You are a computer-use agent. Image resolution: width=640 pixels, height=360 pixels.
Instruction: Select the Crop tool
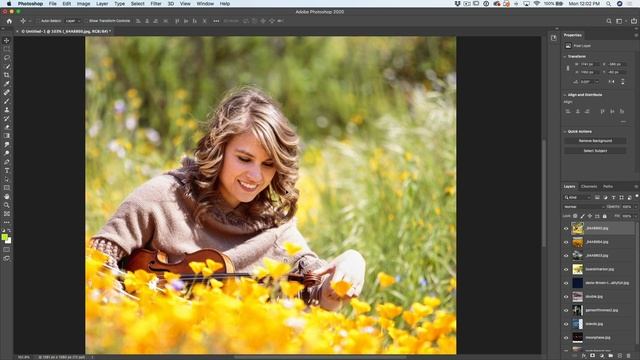7,75
